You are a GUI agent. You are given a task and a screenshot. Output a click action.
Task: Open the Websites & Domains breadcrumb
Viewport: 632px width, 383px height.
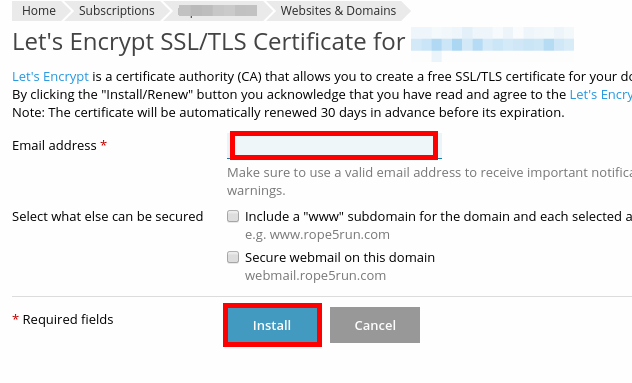[338, 10]
